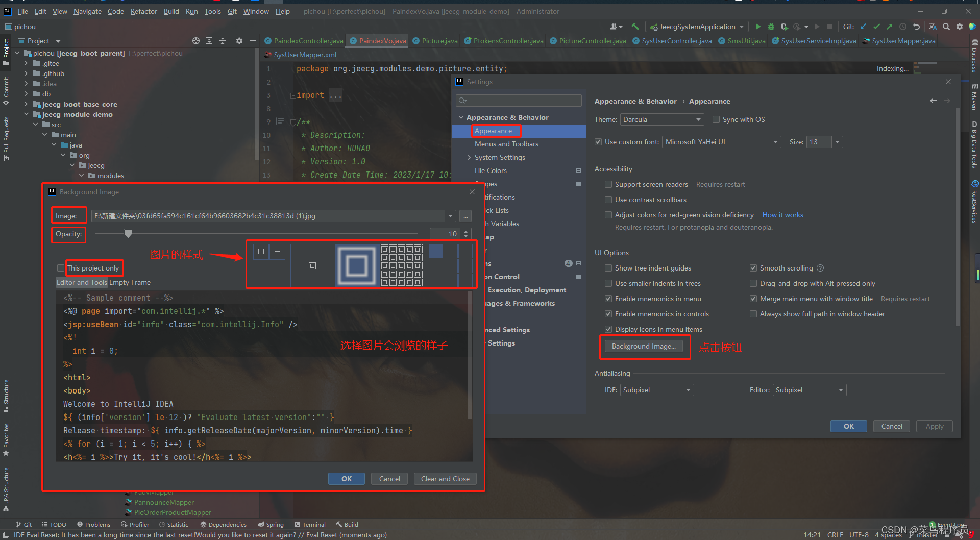Enable Support screen readers
This screenshot has width=980, height=540.
608,184
